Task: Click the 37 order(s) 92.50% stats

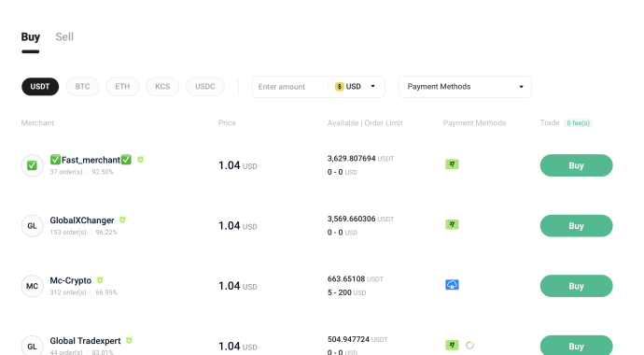Action: click(82, 172)
